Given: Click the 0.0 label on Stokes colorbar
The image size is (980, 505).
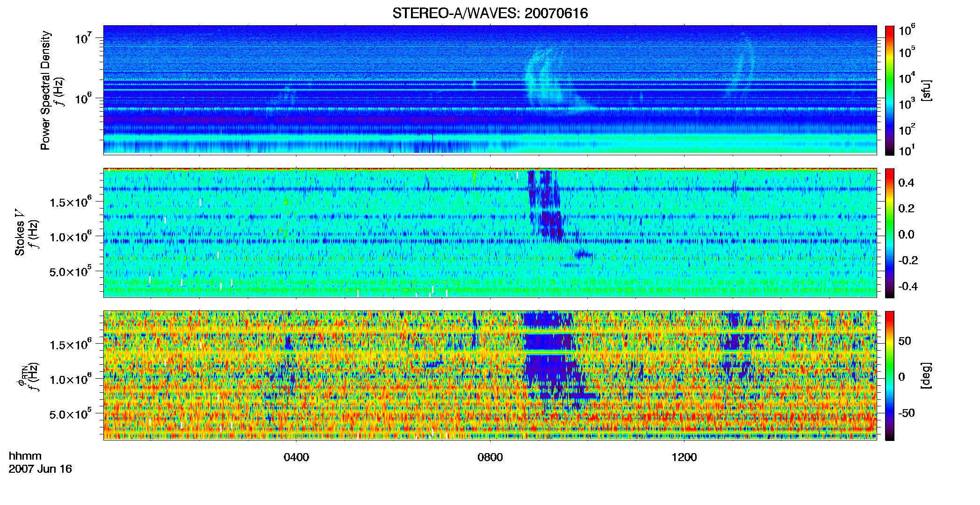Looking at the screenshot, I should click(x=906, y=235).
